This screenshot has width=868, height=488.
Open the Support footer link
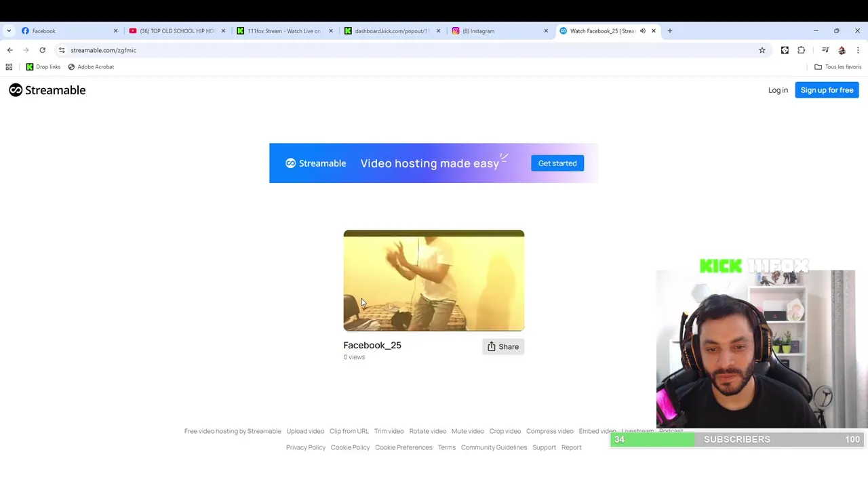point(545,447)
